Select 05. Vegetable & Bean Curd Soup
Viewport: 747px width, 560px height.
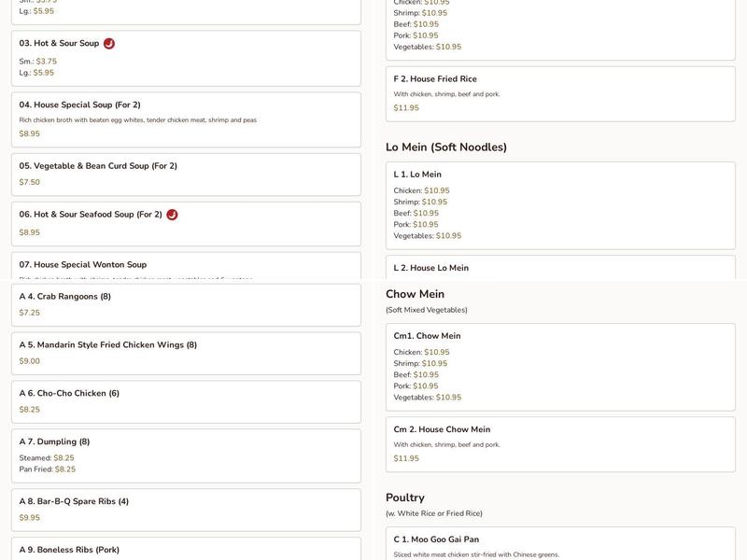[x=186, y=175]
